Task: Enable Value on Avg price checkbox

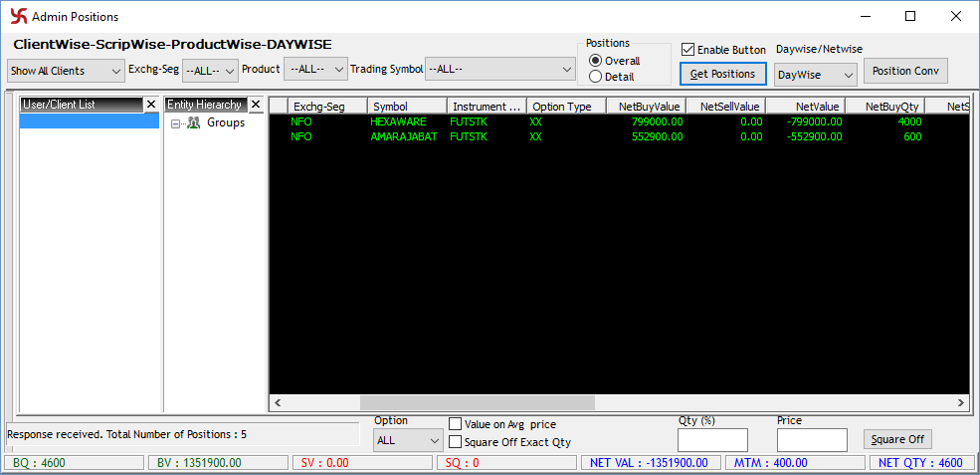Action: pos(455,424)
